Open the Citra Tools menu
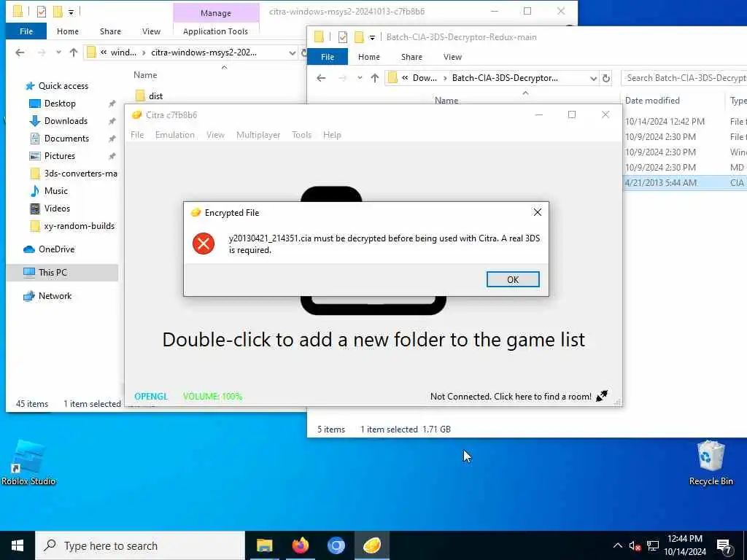Image resolution: width=747 pixels, height=560 pixels. pos(301,135)
